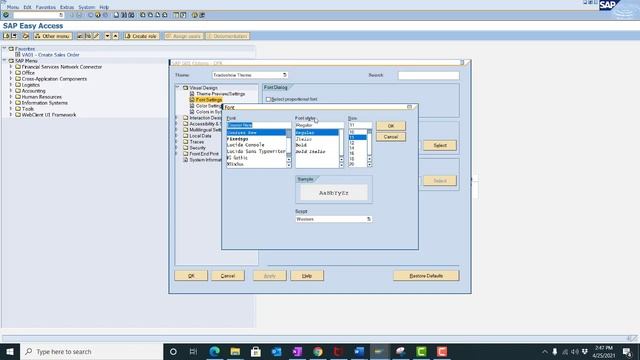Open the Menu menu in menu bar
640x360 pixels.
[x=13, y=7]
